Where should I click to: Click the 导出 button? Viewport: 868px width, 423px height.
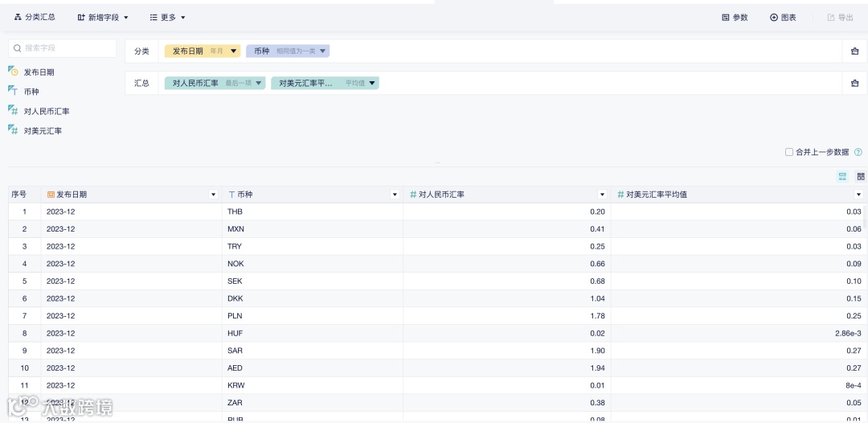pyautogui.click(x=841, y=18)
